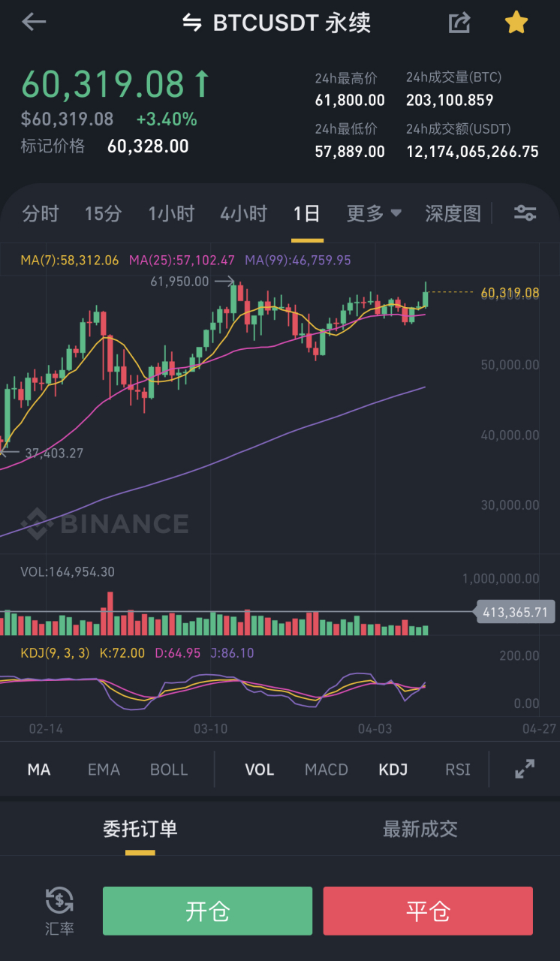Open chart settings sliders icon
The image size is (560, 961).
525,213
